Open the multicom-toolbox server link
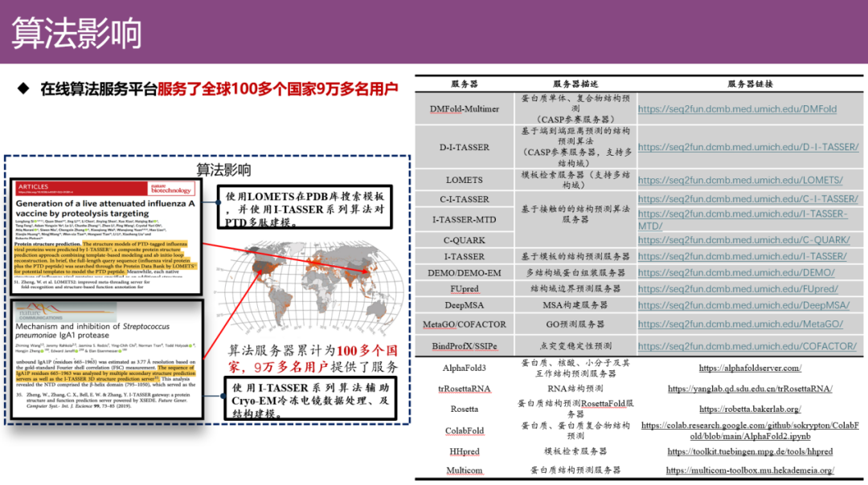 749,470
